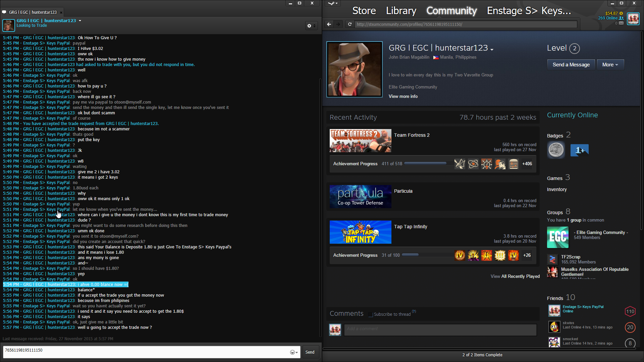Click the browser back arrow icon
644x362 pixels.
pyautogui.click(x=329, y=24)
